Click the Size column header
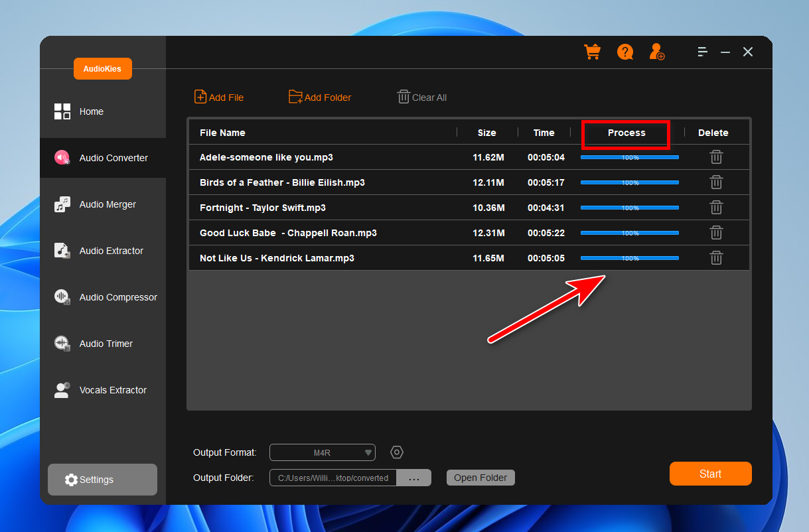The image size is (809, 532). 487,133
